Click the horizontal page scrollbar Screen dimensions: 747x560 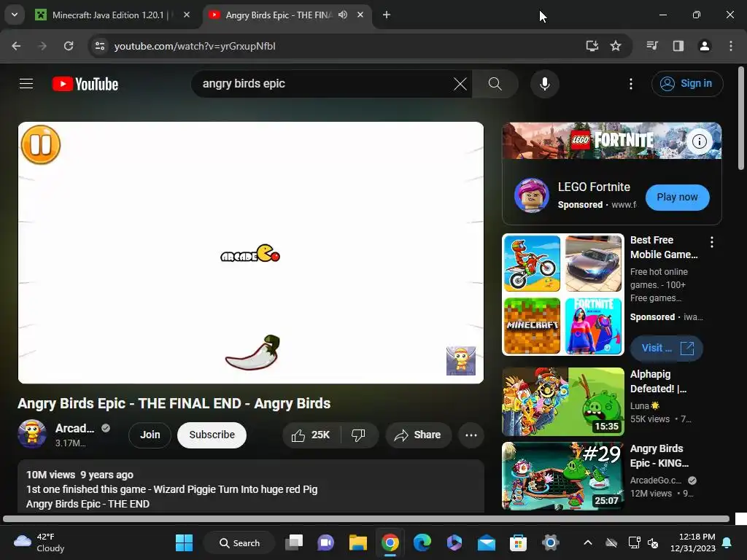[366, 519]
